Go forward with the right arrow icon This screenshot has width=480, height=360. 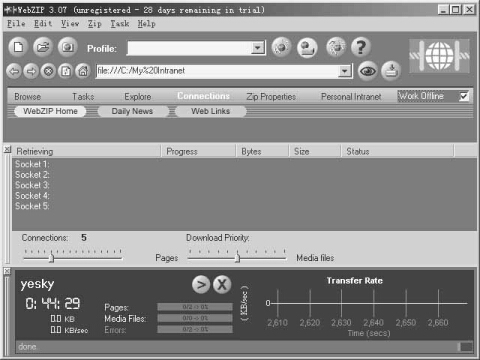pyautogui.click(x=31, y=71)
